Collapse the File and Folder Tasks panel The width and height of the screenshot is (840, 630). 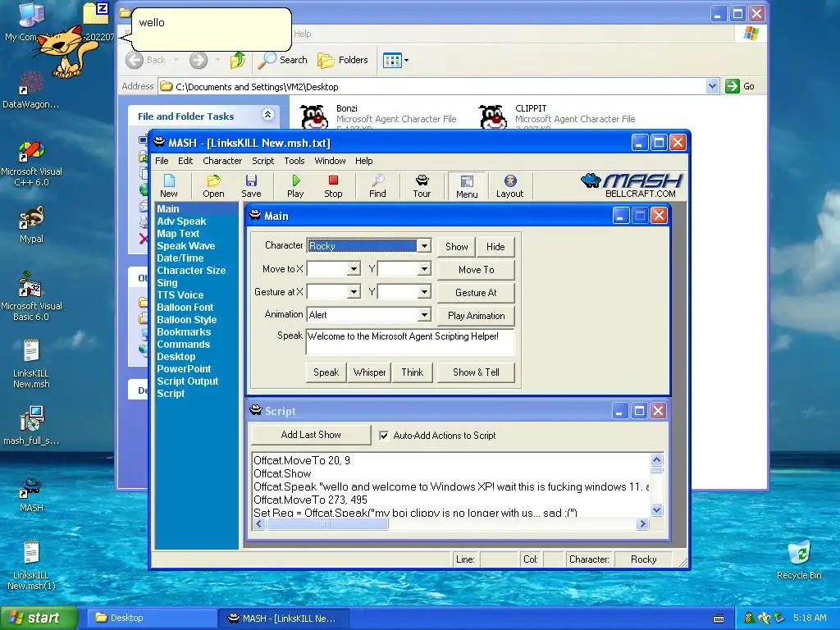click(x=268, y=115)
